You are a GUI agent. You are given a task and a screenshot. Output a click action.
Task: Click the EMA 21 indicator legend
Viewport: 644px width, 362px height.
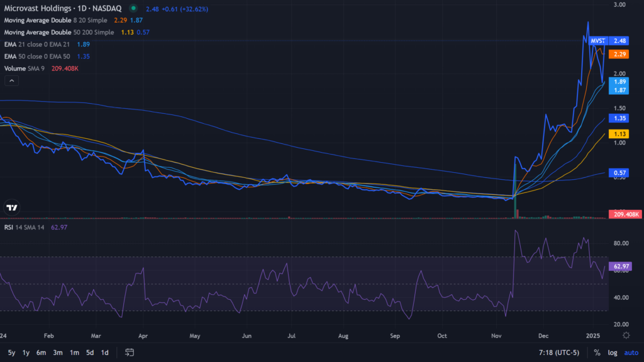click(x=36, y=44)
